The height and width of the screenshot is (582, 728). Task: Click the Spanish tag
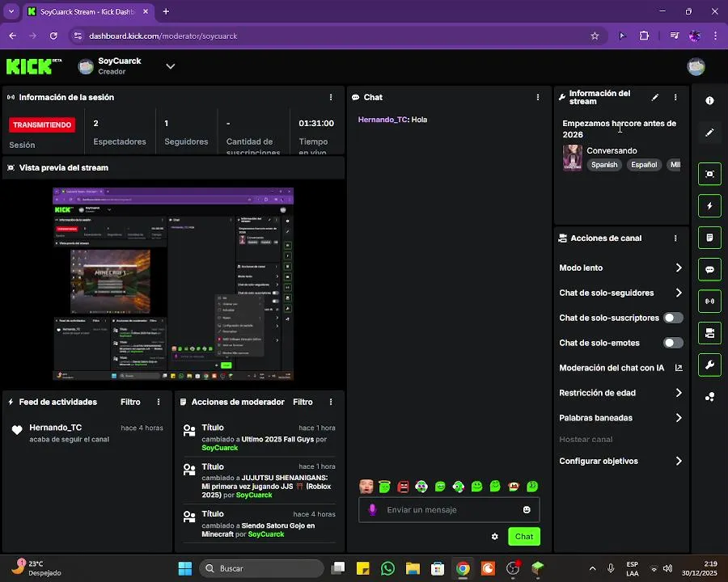pyautogui.click(x=604, y=165)
